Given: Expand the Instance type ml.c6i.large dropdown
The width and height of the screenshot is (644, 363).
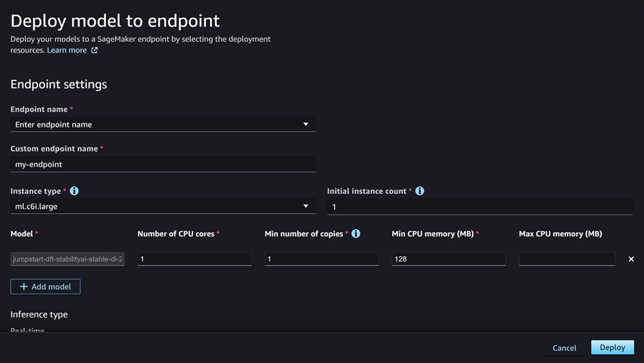Looking at the screenshot, I should tap(163, 207).
